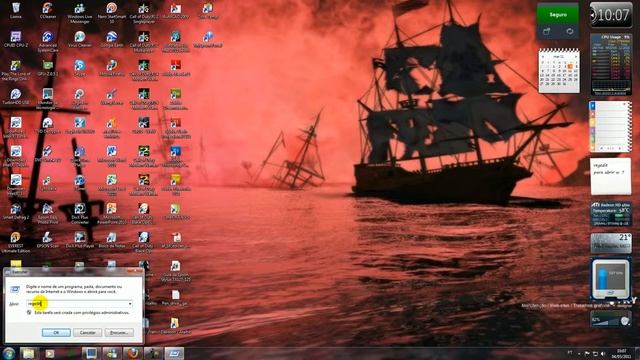Viewport: 640px width, 360px height.
Task: Select the Virus Cleaner desktop shortcut
Action: point(80,39)
